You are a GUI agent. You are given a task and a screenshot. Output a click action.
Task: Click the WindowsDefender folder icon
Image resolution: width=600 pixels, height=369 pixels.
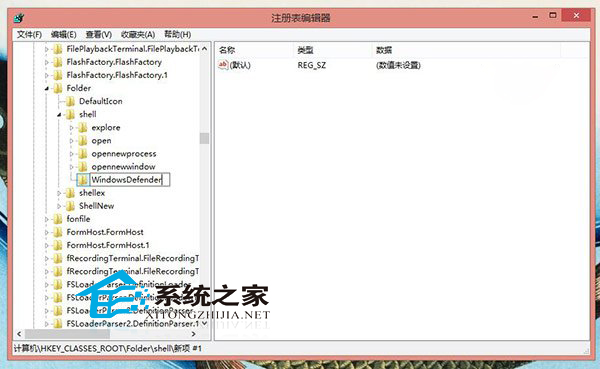[83, 180]
